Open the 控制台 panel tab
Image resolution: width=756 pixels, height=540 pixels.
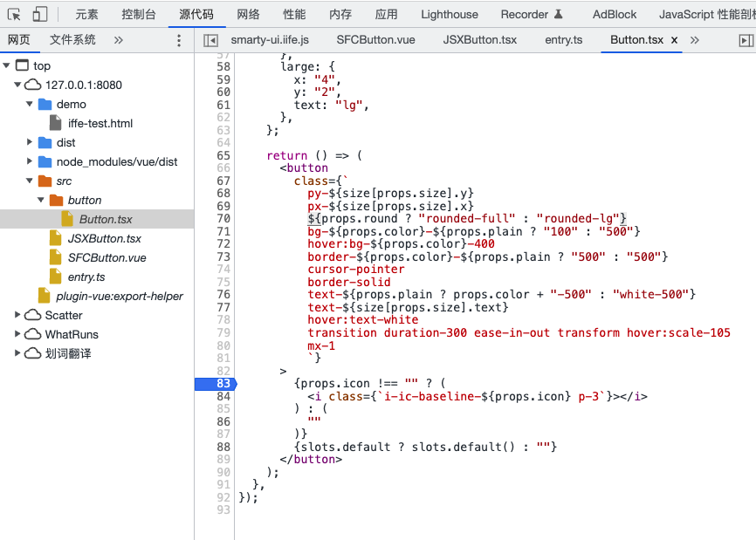pos(139,14)
